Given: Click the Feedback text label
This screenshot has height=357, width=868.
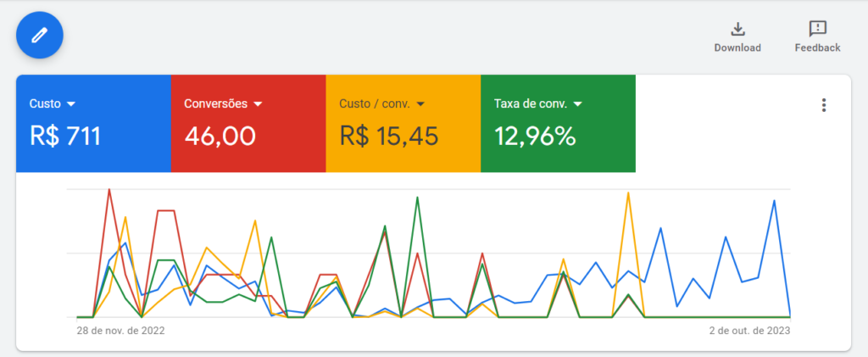Looking at the screenshot, I should [818, 47].
